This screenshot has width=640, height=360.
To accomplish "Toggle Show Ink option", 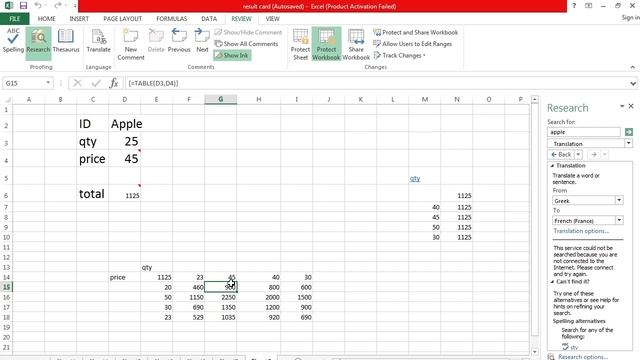I will [232, 55].
